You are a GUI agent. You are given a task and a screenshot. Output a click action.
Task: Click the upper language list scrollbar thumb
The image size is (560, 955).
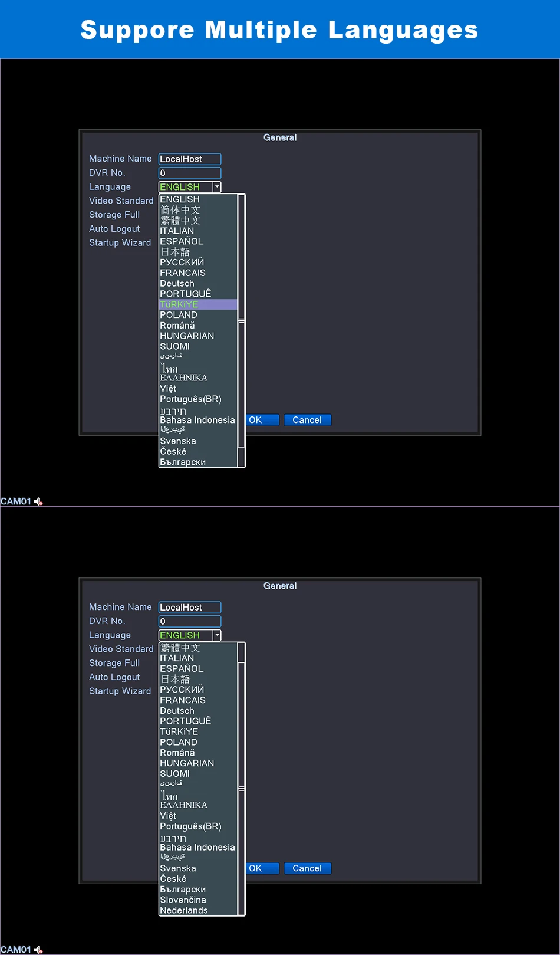[241, 321]
